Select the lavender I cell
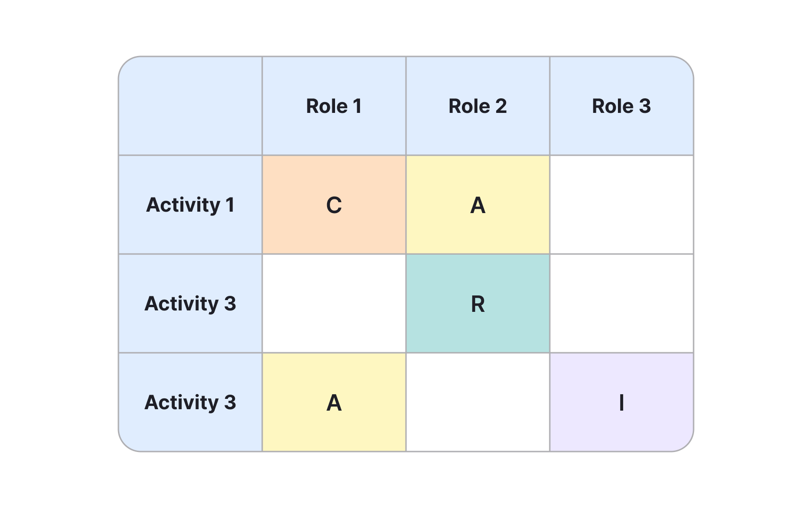 621,403
